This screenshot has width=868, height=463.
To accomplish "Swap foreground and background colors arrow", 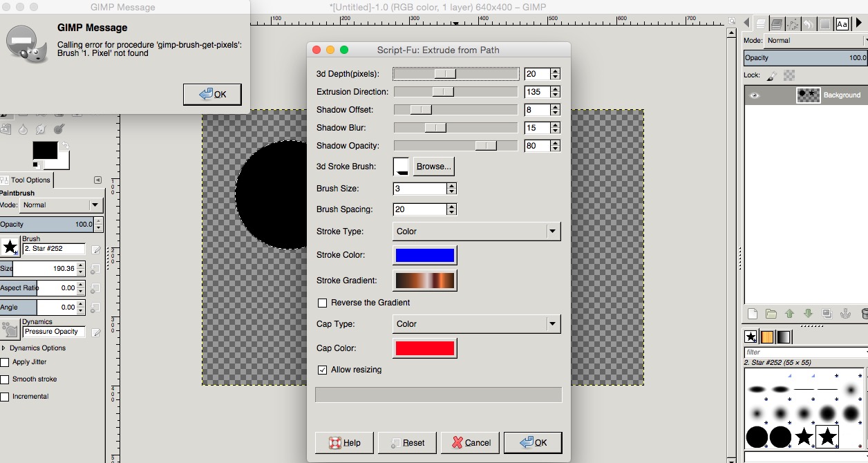I will coord(66,144).
